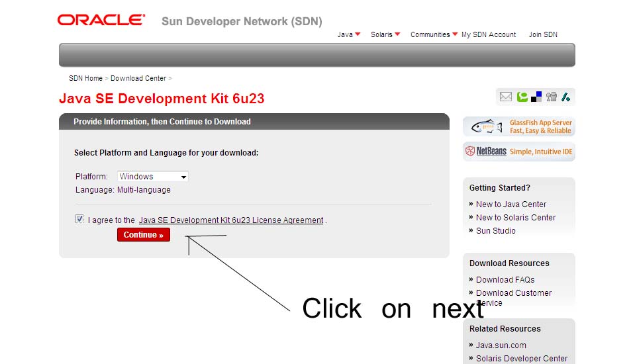Image resolution: width=633 pixels, height=364 pixels.
Task: Expand the Solaris menu arrow
Action: click(x=397, y=34)
